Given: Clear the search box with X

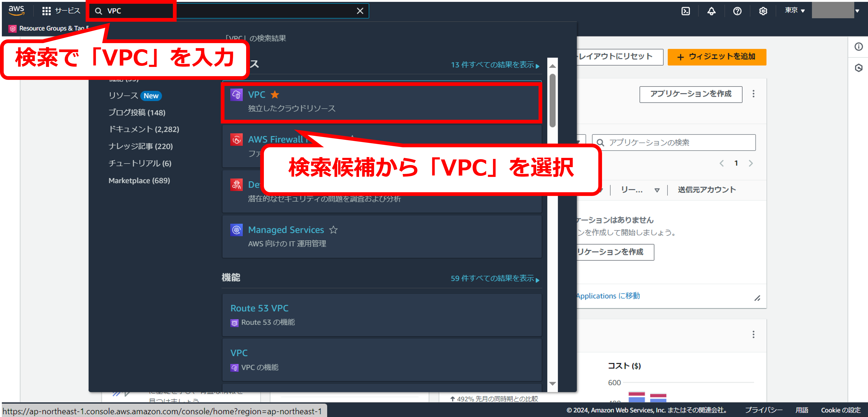Looking at the screenshot, I should 360,11.
